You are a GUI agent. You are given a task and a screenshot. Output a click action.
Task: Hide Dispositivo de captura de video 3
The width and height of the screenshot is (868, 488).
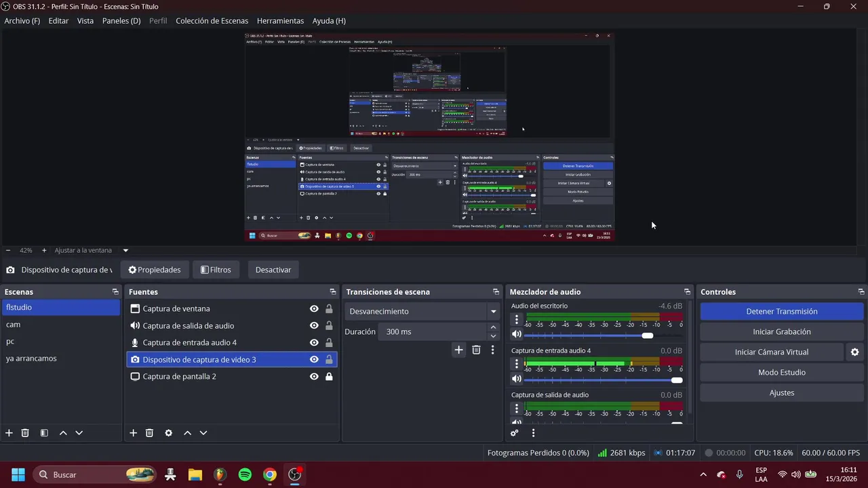tap(314, 359)
